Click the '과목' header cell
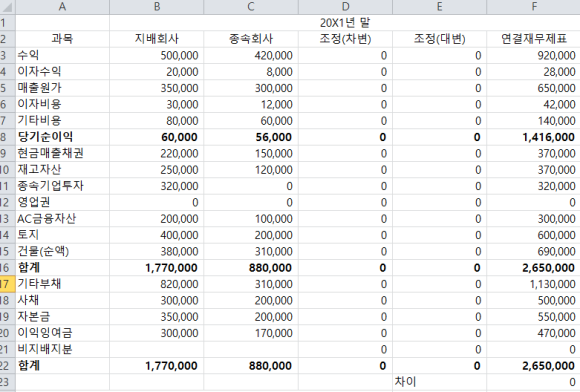 coord(62,39)
